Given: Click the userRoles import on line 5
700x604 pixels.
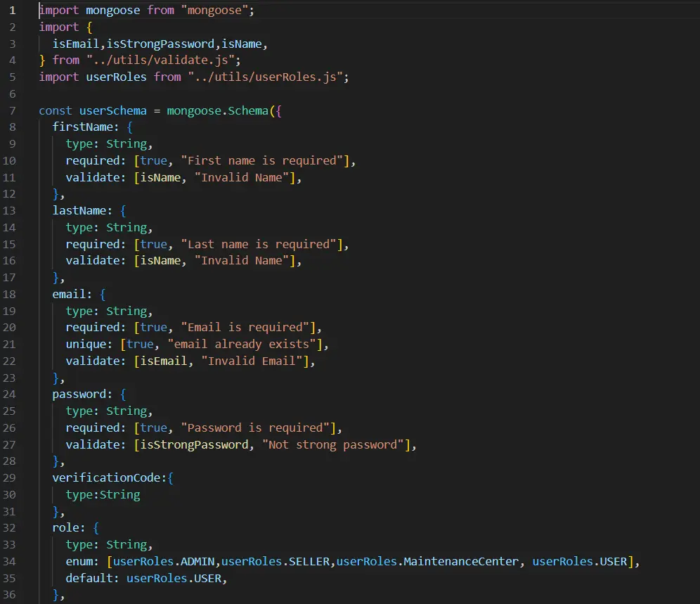Looking at the screenshot, I should 118,77.
